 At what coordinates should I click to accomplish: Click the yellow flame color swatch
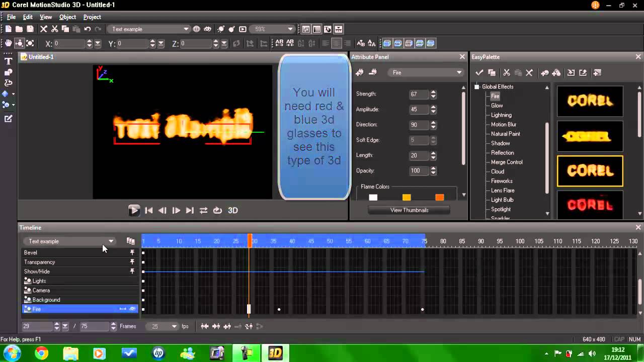coord(407,197)
